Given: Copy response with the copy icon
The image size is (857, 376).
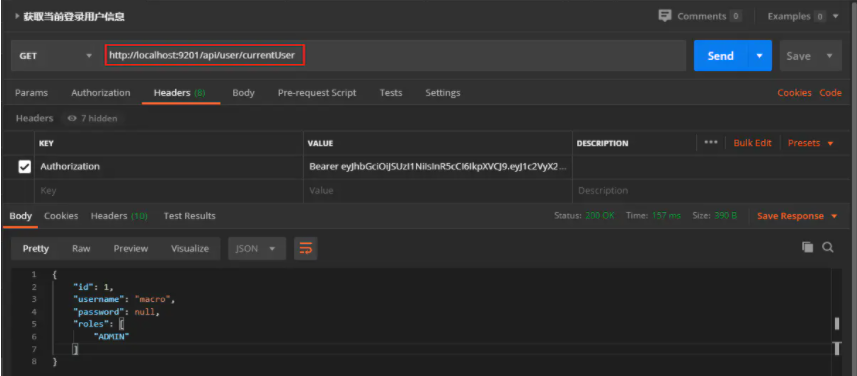Looking at the screenshot, I should click(807, 248).
